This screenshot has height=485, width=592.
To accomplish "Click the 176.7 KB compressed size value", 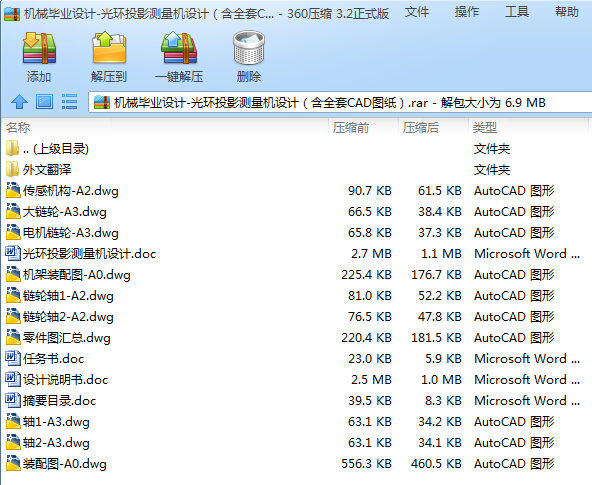I will [436, 275].
